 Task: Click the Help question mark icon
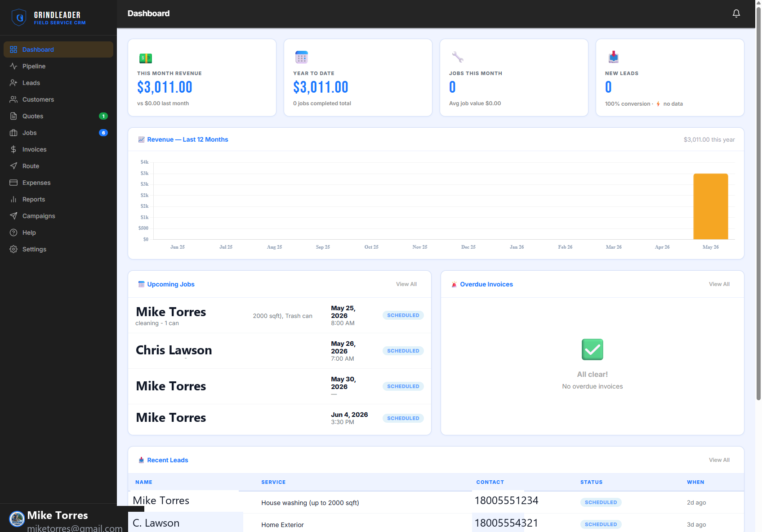point(13,232)
